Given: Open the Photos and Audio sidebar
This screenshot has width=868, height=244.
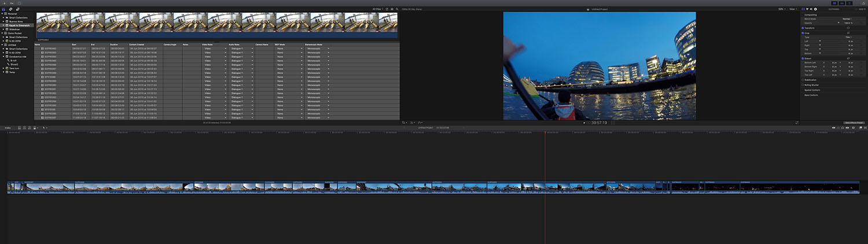Looking at the screenshot, I should (11, 9).
